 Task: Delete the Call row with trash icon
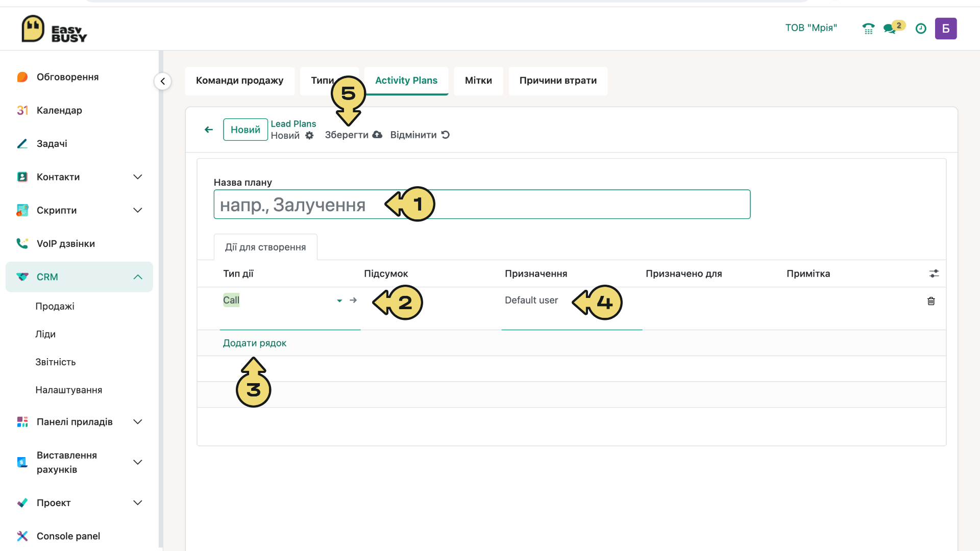click(x=931, y=301)
